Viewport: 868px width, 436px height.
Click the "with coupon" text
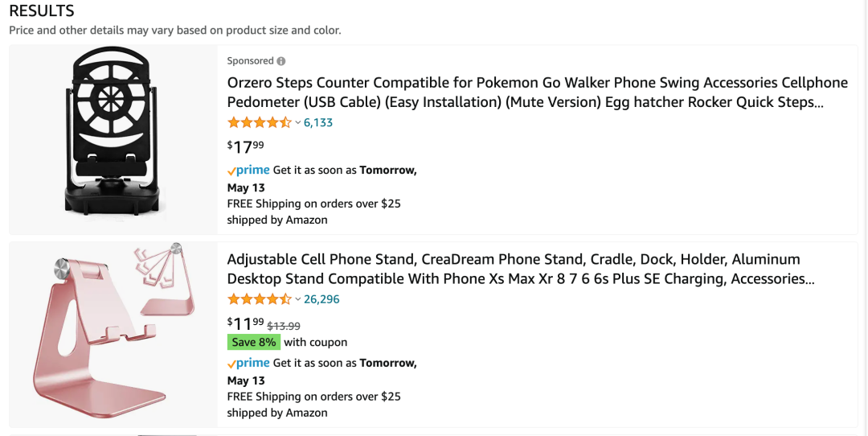click(316, 342)
